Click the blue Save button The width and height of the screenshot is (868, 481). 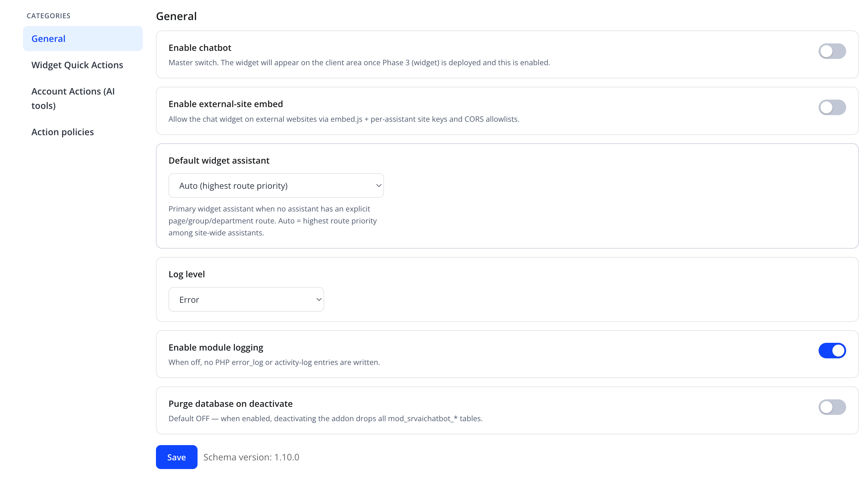177,457
